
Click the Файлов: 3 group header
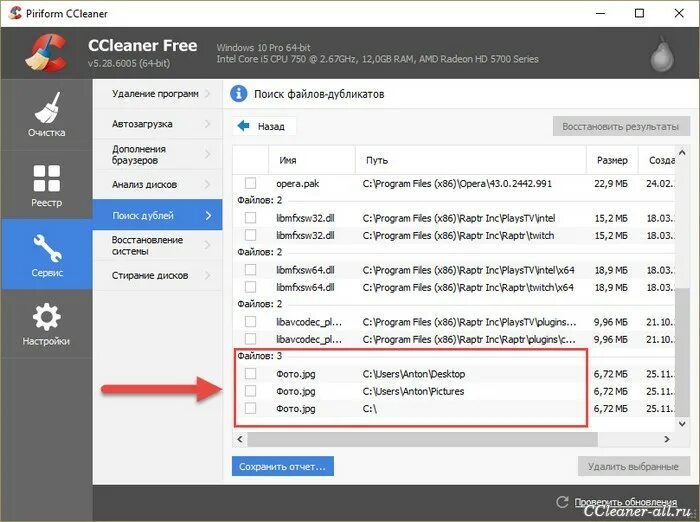[260, 356]
